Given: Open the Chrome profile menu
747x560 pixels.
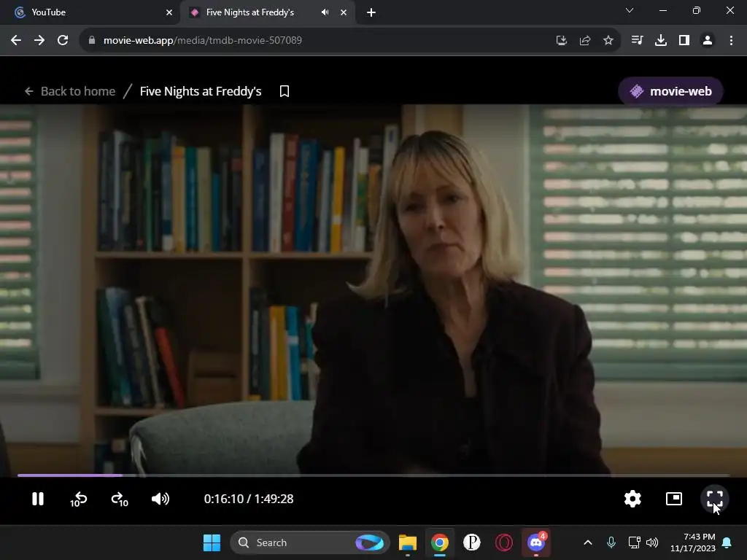Looking at the screenshot, I should (708, 41).
